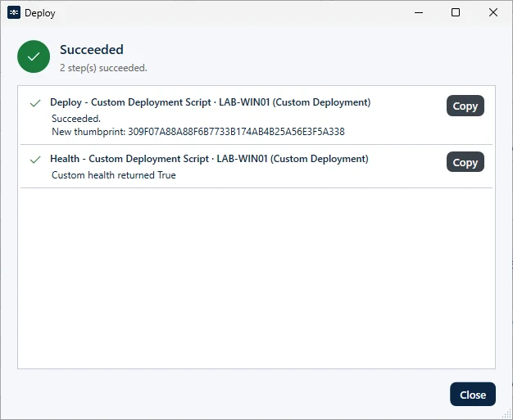Viewport: 513px width, 420px height.
Task: Close the Deploy results dialog
Action: click(473, 395)
